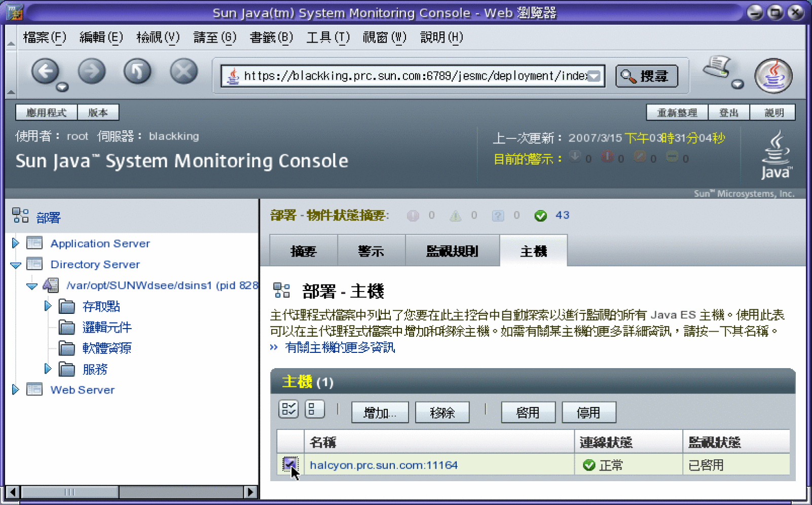812x505 pixels.
Task: Click the browser Forward arrow button
Action: (x=92, y=71)
